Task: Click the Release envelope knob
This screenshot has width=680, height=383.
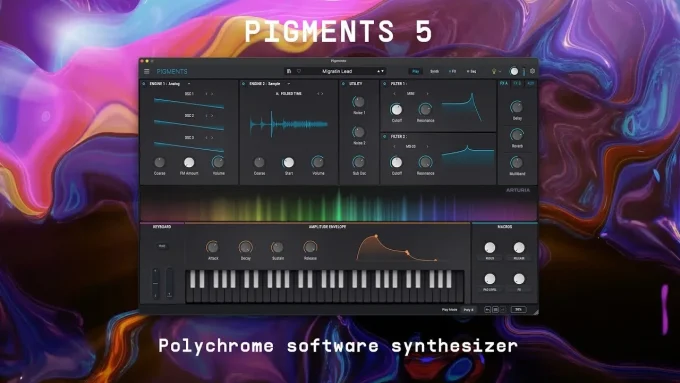Action: pos(310,247)
